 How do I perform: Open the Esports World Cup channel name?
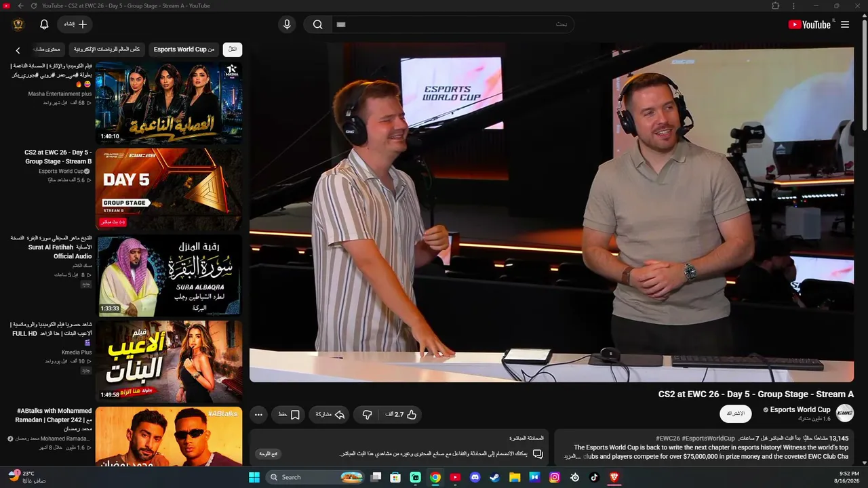tap(800, 409)
